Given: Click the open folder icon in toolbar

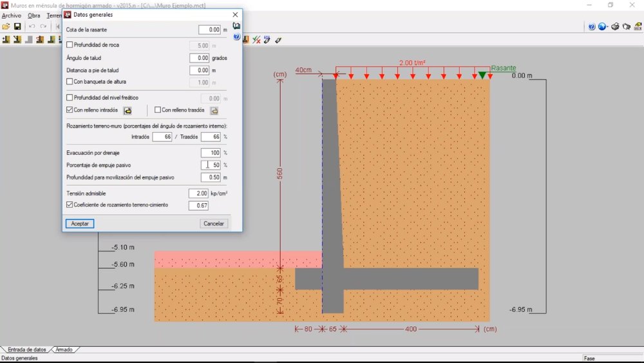Looking at the screenshot, I should [6, 26].
